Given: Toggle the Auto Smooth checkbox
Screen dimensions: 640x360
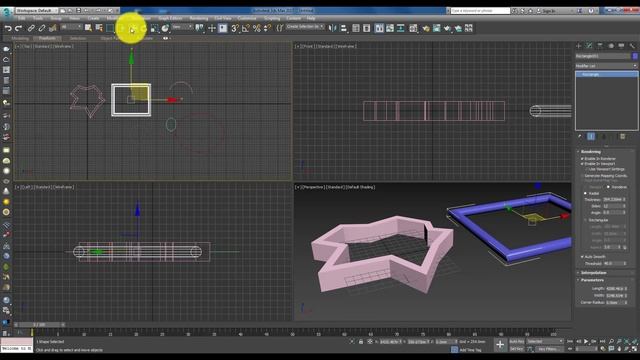Looking at the screenshot, I should (582, 257).
